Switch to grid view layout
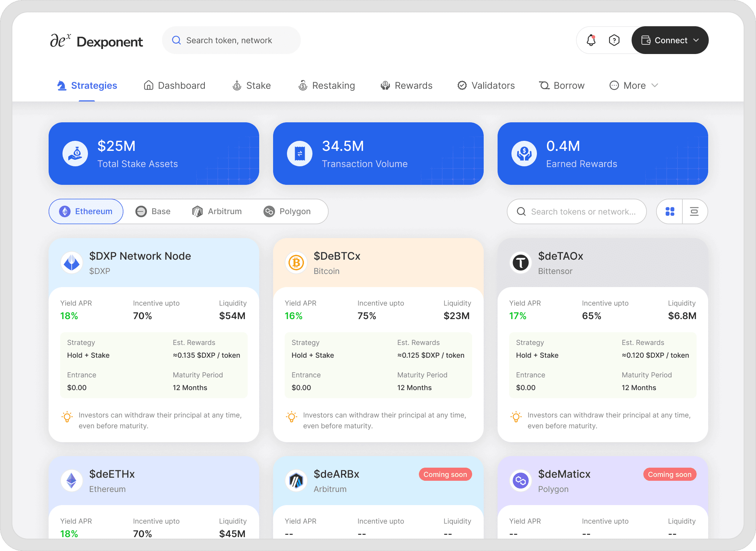756x551 pixels. click(x=670, y=211)
